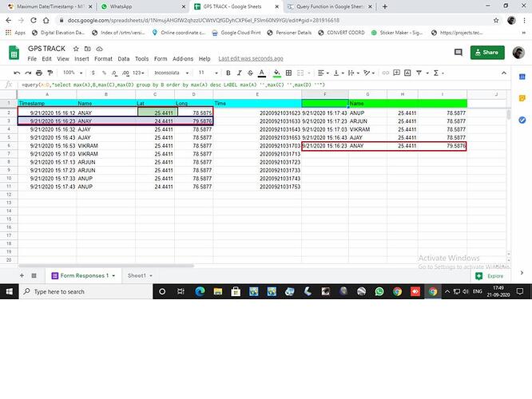Image resolution: width=532 pixels, height=399 pixels.
Task: Switch to Sheet1 tab
Action: [137, 275]
